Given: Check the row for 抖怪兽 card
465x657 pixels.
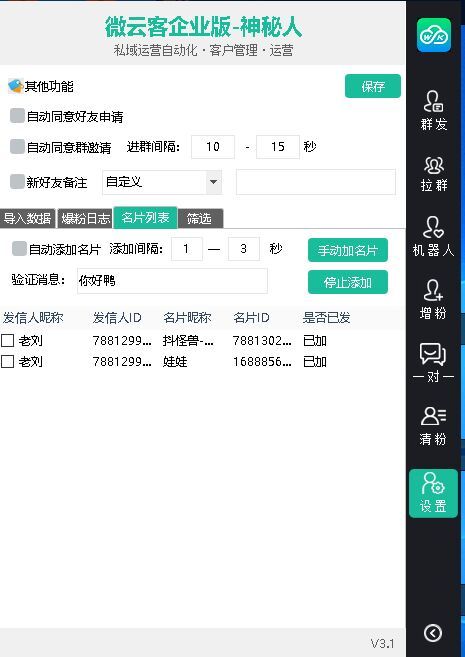Looking at the screenshot, I should [x=8, y=341].
